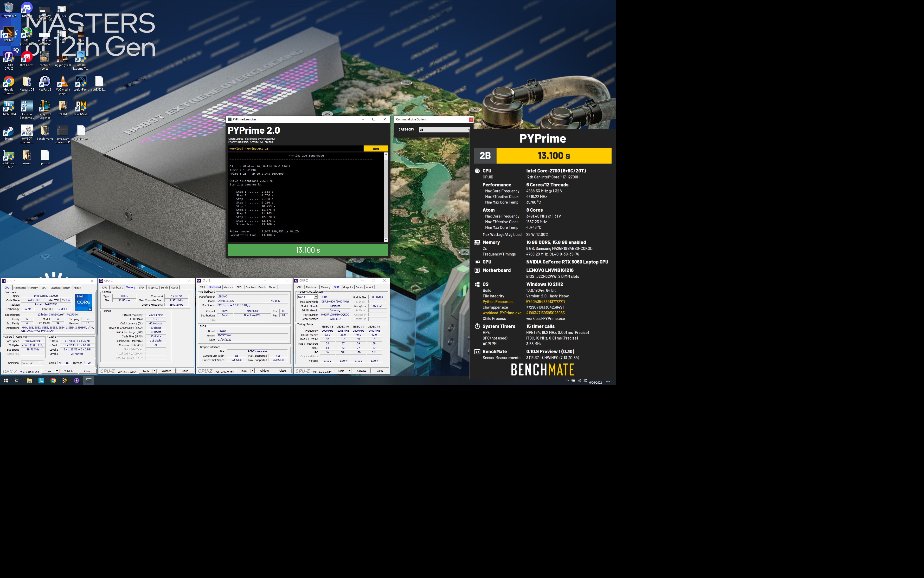
Task: Open Steam from the desktop
Action: [9, 133]
